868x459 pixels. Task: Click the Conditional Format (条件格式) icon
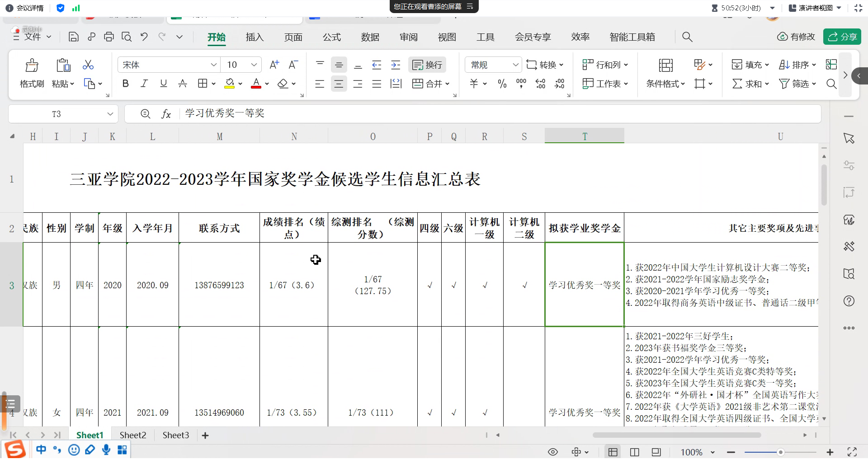pos(665,66)
